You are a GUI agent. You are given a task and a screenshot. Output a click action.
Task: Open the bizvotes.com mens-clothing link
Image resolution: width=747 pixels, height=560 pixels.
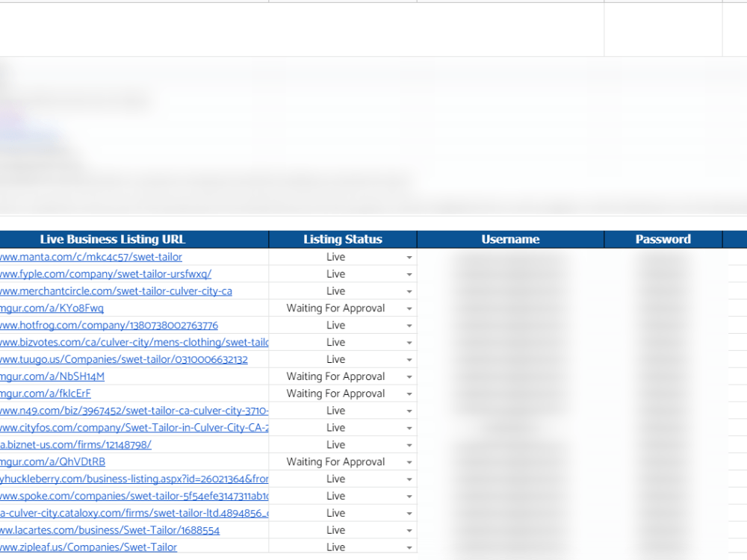[134, 343]
